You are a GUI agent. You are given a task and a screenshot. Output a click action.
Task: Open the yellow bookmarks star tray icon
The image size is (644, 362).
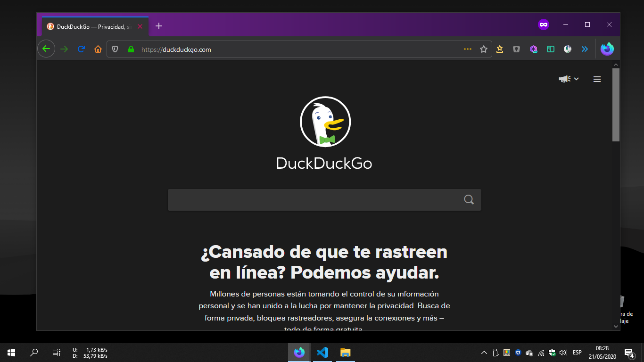(x=500, y=49)
